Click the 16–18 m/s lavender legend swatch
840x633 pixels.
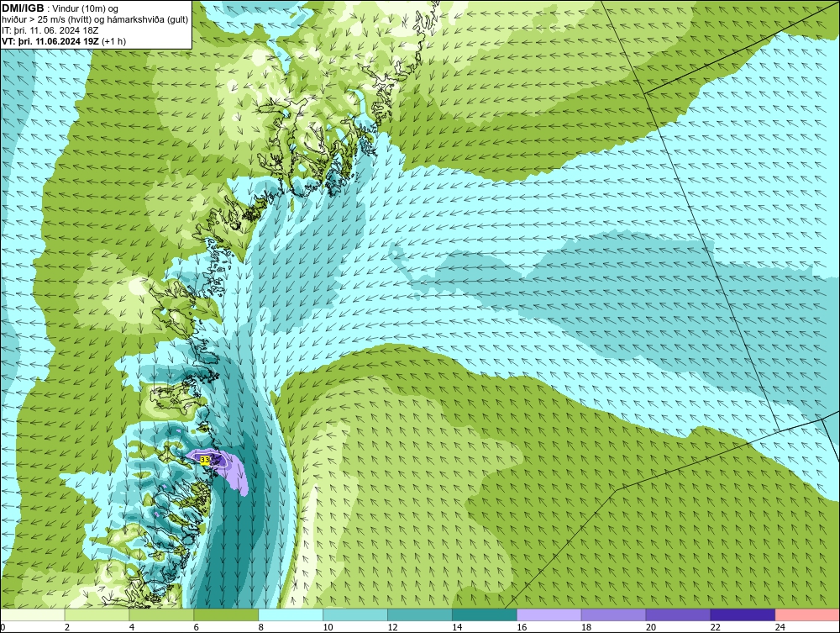click(x=549, y=615)
